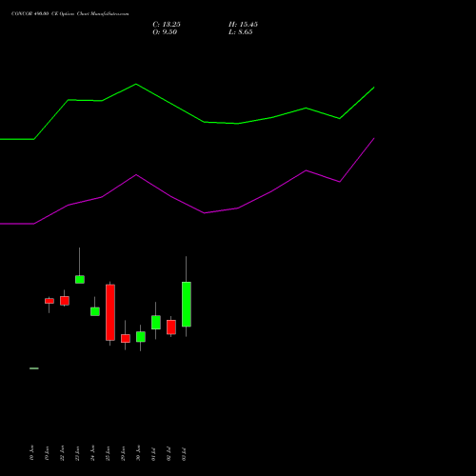Click the red candle on 29 Jun
The image size is (476, 476).
coord(126,339)
